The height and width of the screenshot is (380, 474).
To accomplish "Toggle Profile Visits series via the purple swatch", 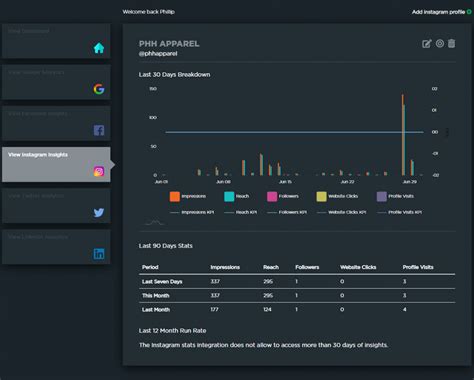I will (x=382, y=196).
